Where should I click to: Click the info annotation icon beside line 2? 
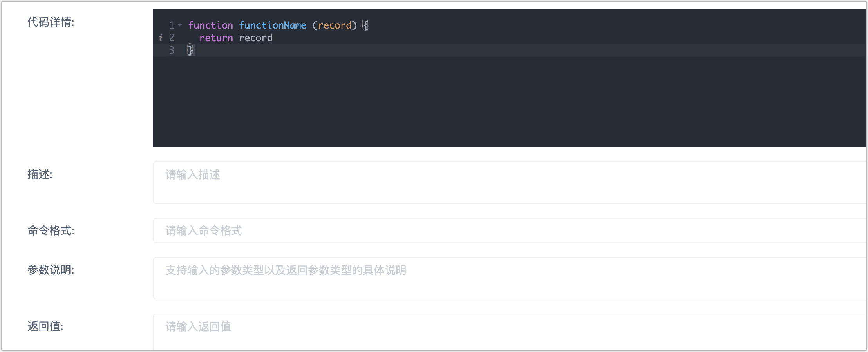click(x=161, y=38)
